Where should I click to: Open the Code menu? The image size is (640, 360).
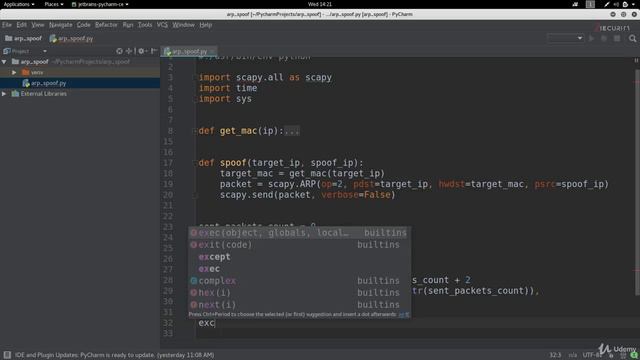coord(84,25)
